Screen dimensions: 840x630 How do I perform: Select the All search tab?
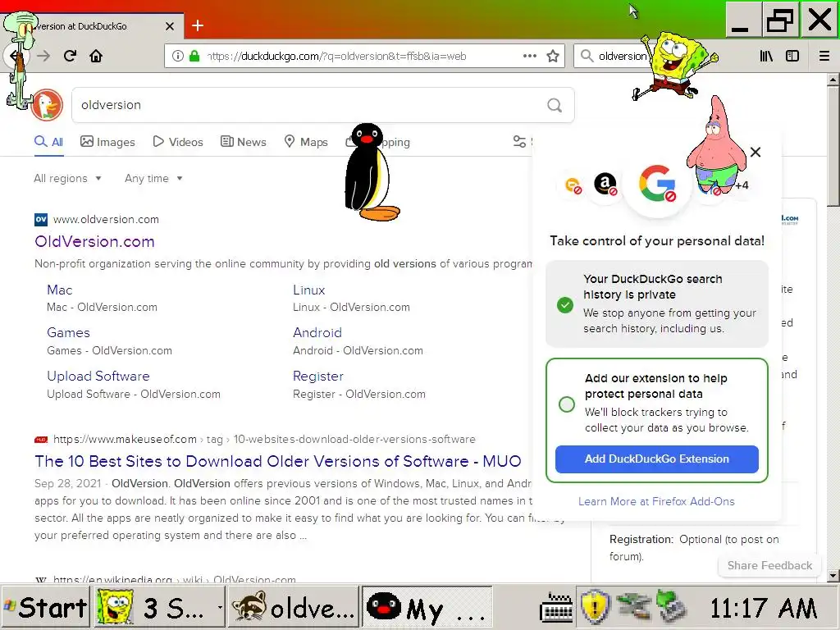click(48, 142)
